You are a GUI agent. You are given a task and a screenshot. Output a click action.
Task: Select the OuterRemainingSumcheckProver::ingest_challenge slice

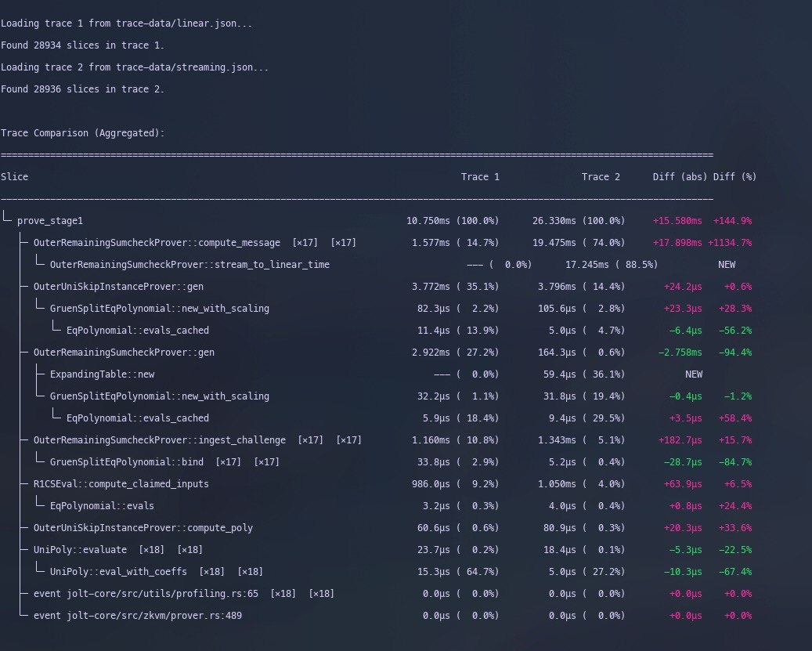point(159,440)
